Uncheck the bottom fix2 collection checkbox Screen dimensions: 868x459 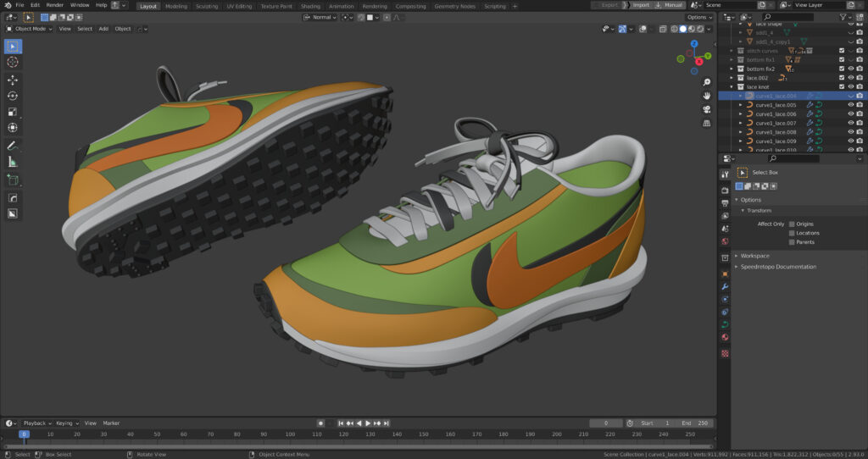(842, 69)
